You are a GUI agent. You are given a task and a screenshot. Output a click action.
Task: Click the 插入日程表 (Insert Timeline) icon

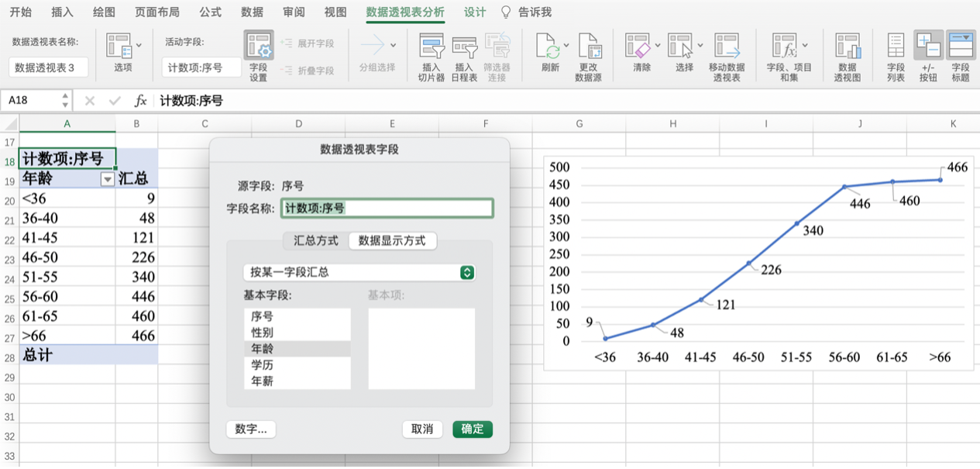(464, 47)
